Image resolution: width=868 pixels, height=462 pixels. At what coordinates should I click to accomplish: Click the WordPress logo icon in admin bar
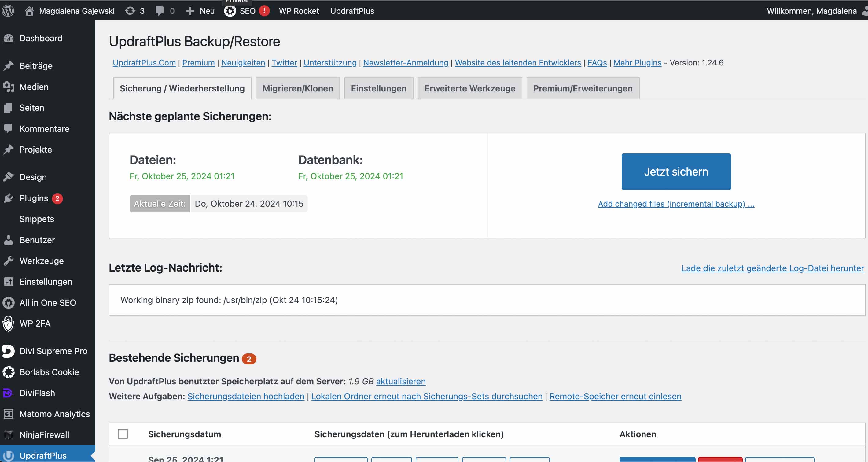8,11
